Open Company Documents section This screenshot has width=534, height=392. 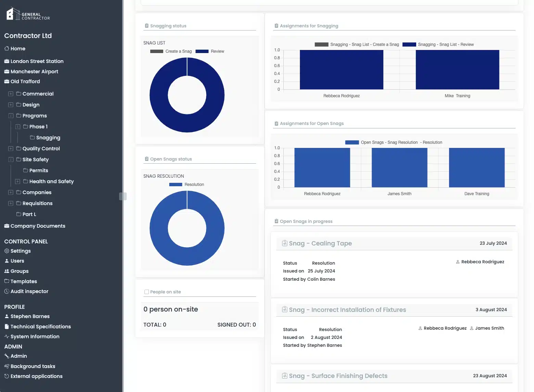tap(38, 226)
